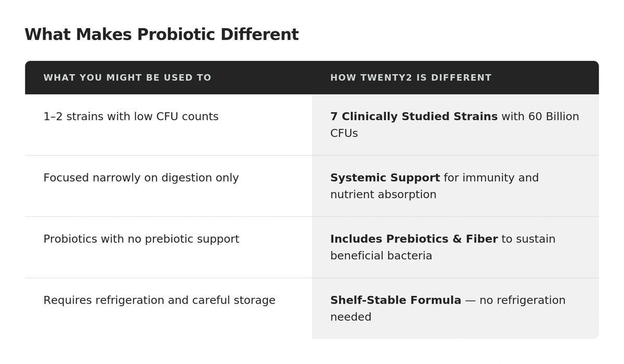Viewport: 624px width, 364px height.
Task: Select the '1–2 strains with low CFU counts' cell
Action: click(x=131, y=116)
